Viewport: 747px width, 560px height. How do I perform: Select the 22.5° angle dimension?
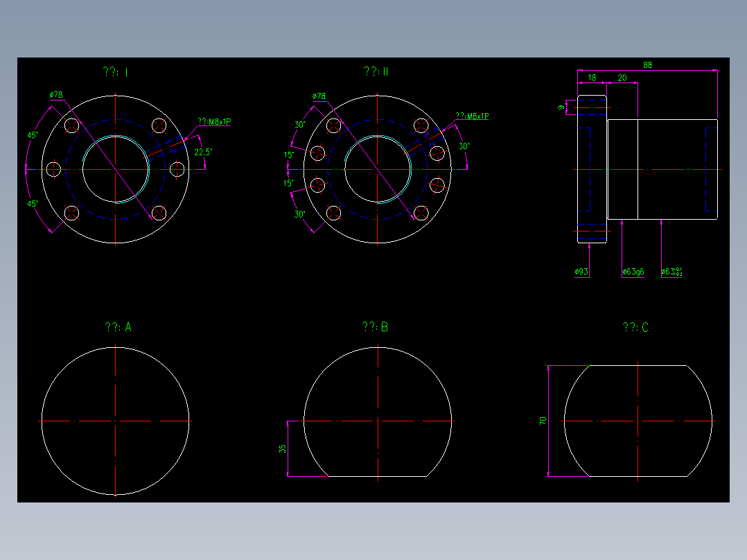click(x=203, y=152)
